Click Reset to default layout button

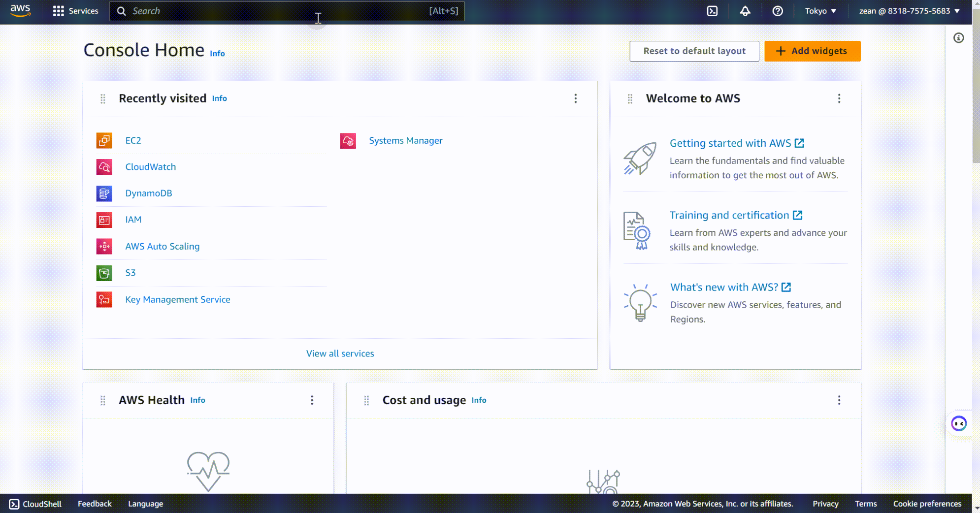[694, 51]
